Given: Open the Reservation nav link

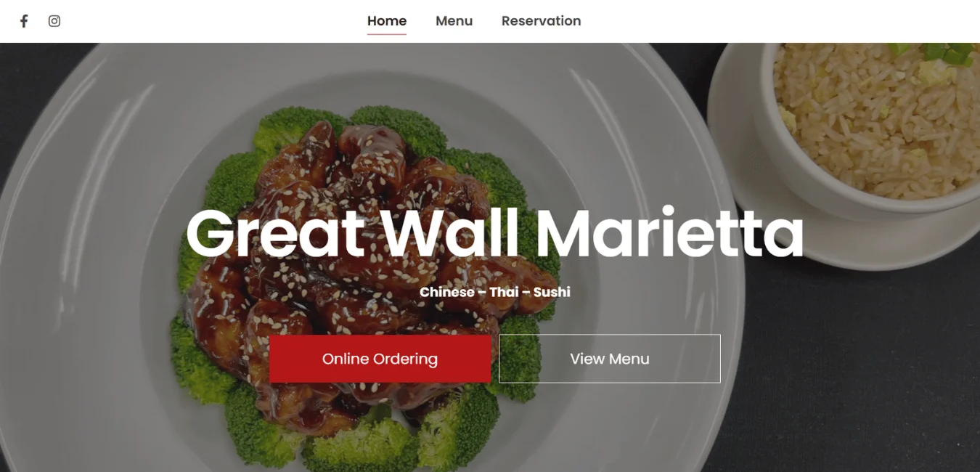Looking at the screenshot, I should point(542,21).
